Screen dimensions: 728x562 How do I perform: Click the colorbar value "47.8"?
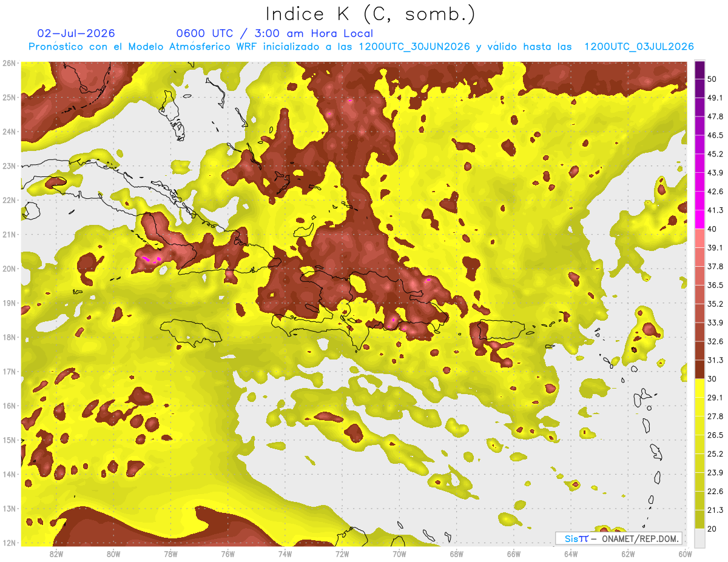(715, 116)
